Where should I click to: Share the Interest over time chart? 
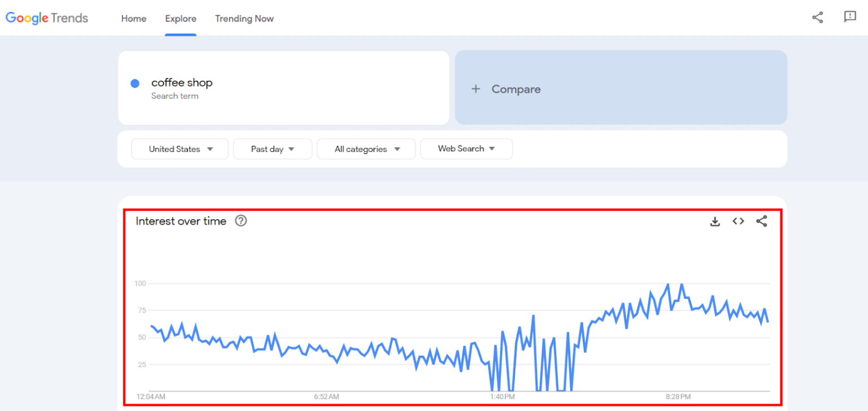pyautogui.click(x=762, y=221)
